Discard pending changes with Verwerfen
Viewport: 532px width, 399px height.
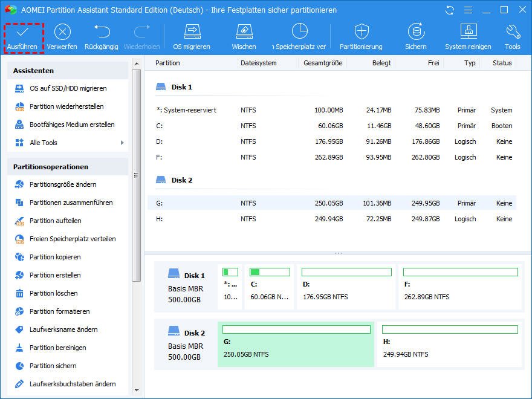pos(62,37)
